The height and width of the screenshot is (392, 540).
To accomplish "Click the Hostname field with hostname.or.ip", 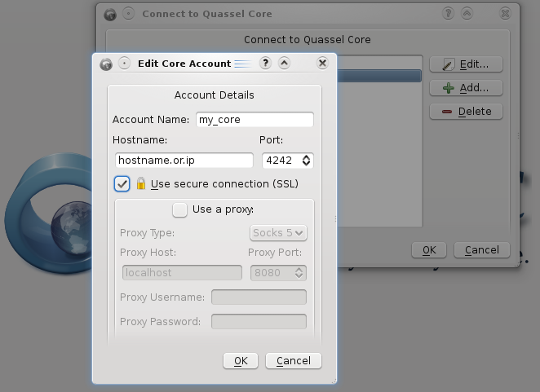I will [184, 161].
